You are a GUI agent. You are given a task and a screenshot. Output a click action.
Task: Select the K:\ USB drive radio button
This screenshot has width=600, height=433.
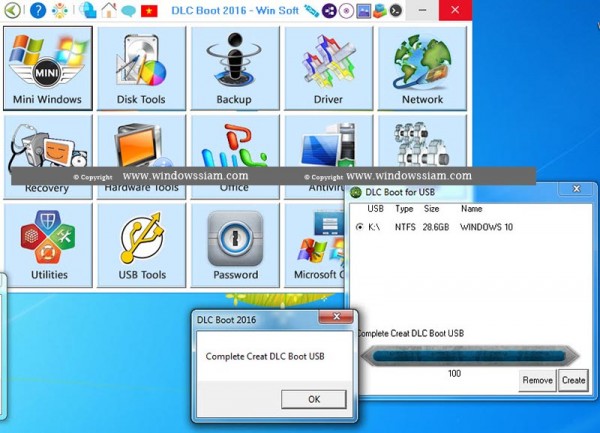[359, 227]
